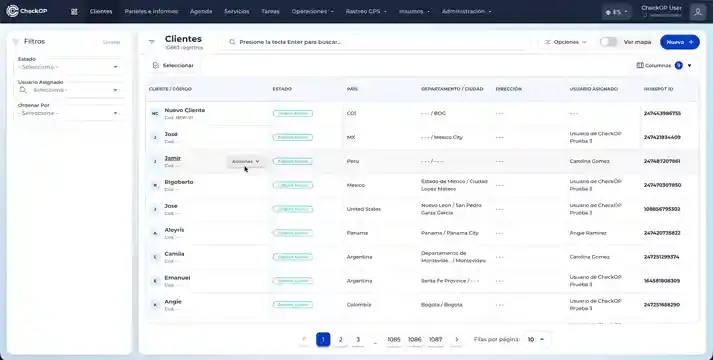The image size is (713, 360).
Task: Click the search magnifier icon
Action: pyautogui.click(x=232, y=42)
